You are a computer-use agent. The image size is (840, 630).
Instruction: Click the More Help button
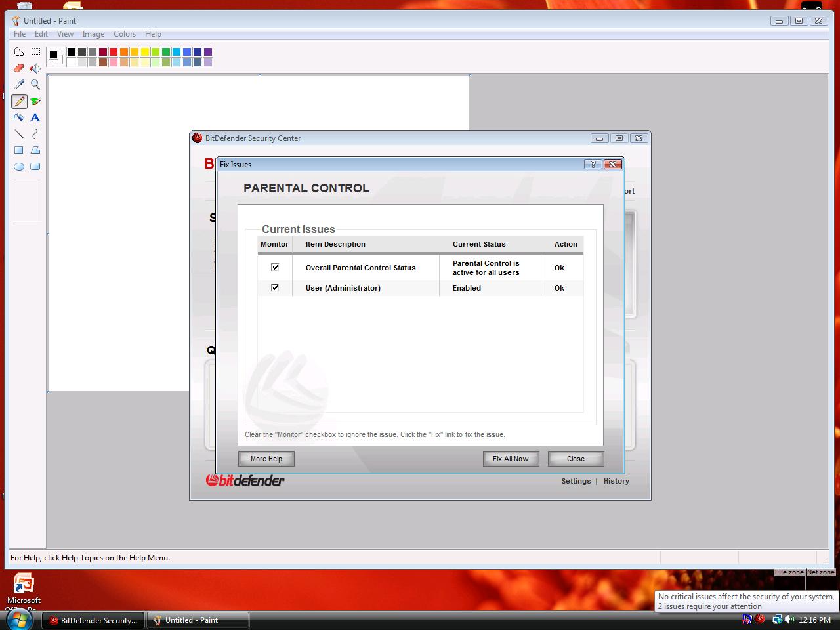click(x=266, y=459)
